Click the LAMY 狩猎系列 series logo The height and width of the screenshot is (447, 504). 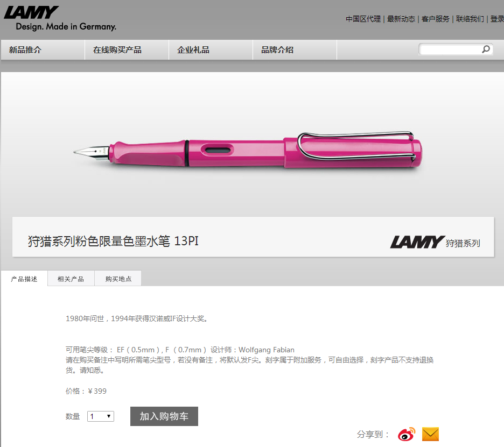(435, 242)
